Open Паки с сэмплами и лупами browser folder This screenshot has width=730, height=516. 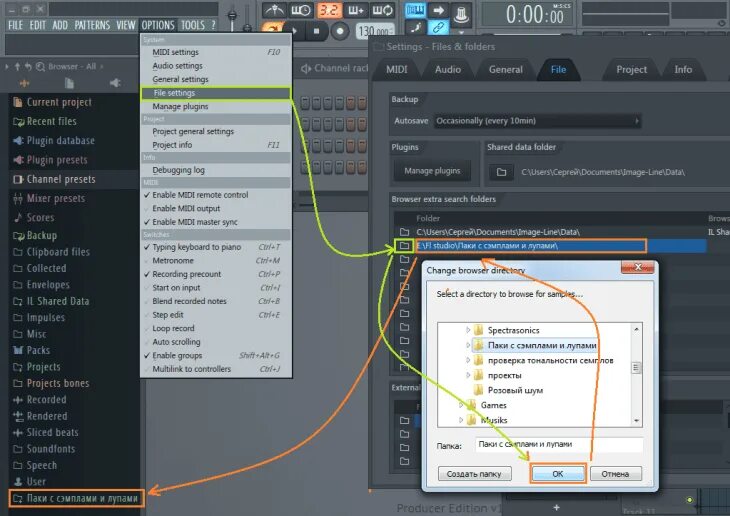point(76,498)
